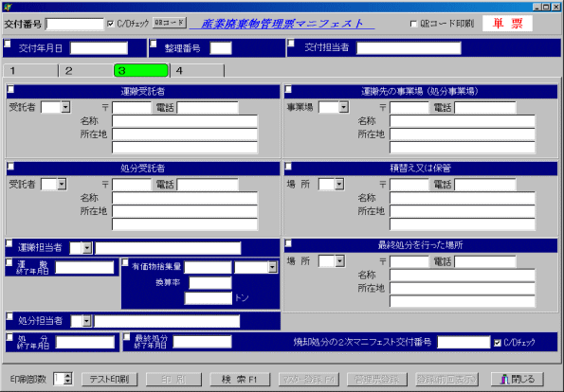Toggle the QRコード印刷 checkbox

(413, 24)
